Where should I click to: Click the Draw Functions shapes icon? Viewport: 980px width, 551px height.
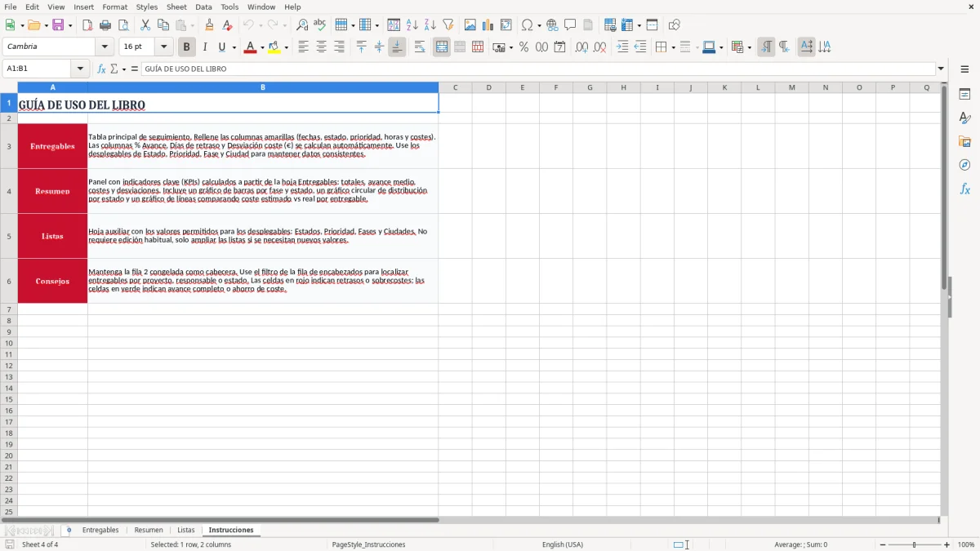point(675,25)
